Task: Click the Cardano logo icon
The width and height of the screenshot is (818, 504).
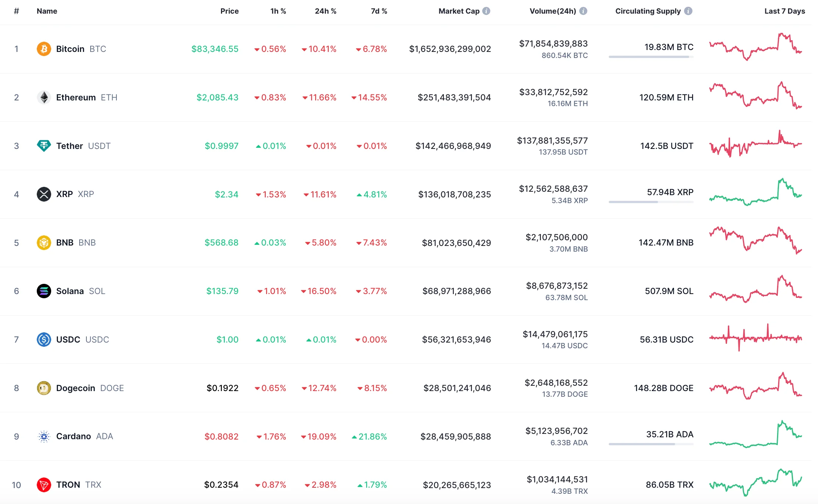Action: click(x=44, y=437)
